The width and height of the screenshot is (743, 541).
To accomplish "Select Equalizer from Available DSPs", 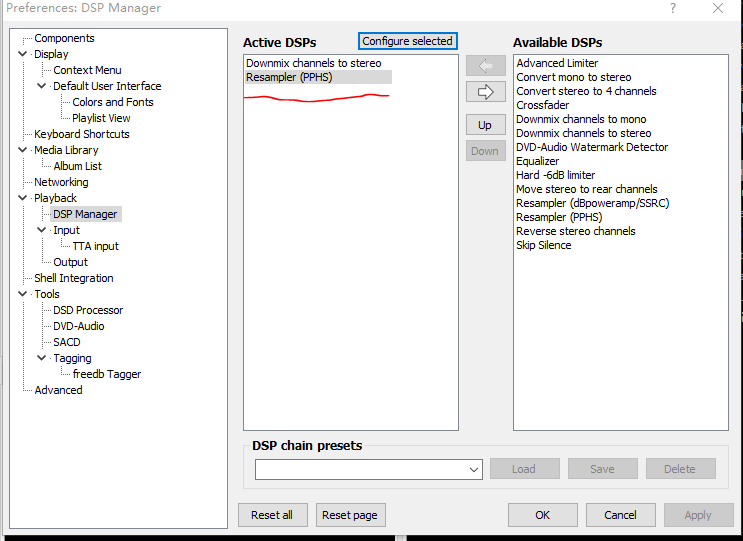I will coord(538,161).
